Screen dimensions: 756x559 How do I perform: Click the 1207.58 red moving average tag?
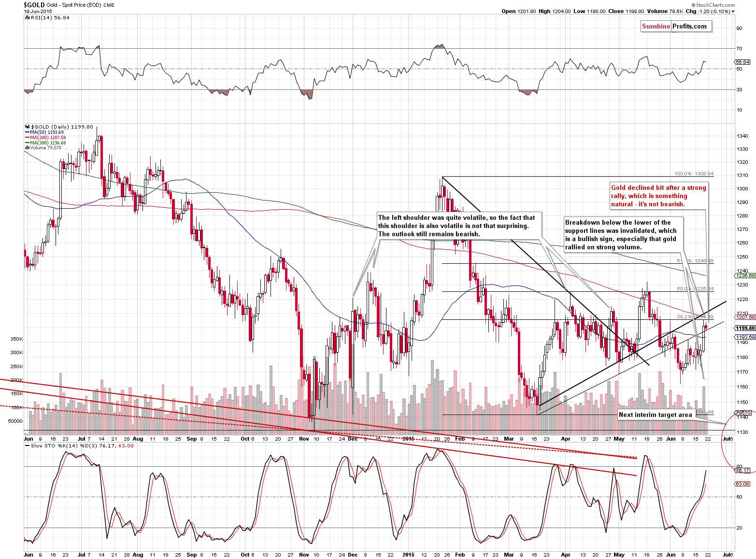pyautogui.click(x=745, y=317)
